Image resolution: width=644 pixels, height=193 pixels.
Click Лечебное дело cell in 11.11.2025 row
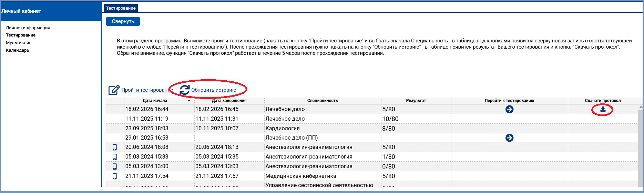[323, 119]
